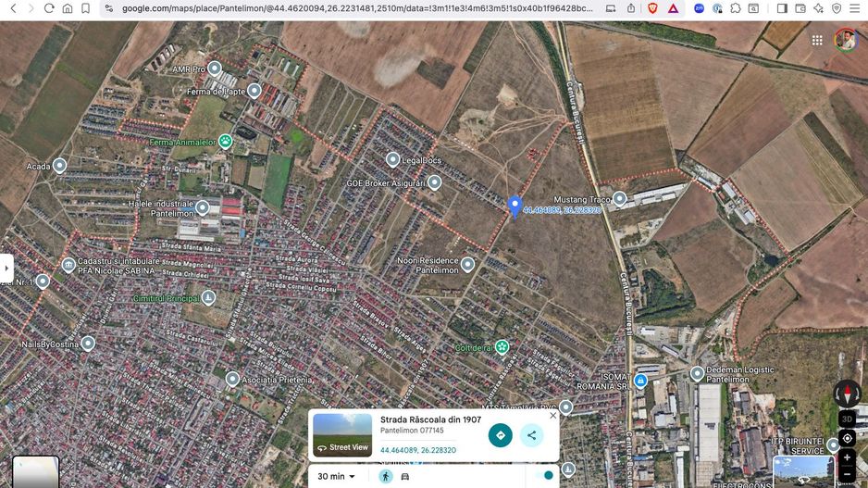Zoom in on the map
868x488 pixels.
point(847,457)
